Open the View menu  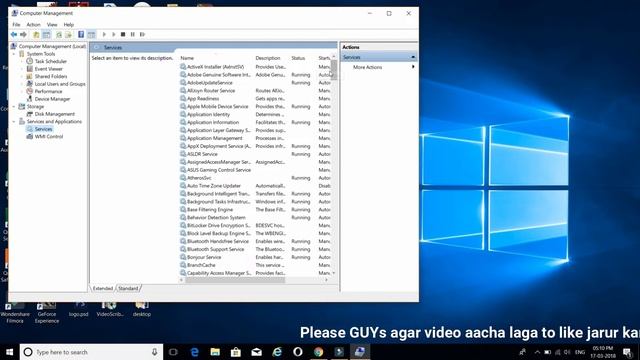tap(52, 24)
